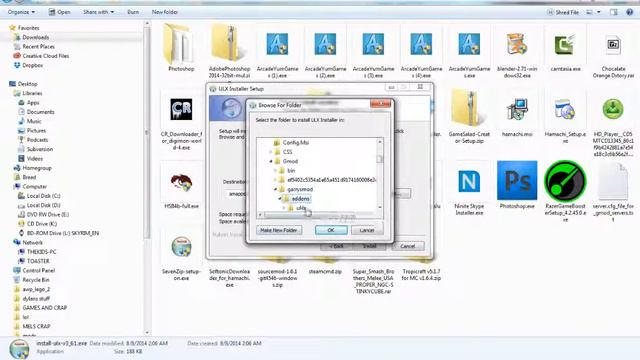This screenshot has height=360, width=640.
Task: Select the HSB4b-full.exe file icon
Action: pos(181,182)
